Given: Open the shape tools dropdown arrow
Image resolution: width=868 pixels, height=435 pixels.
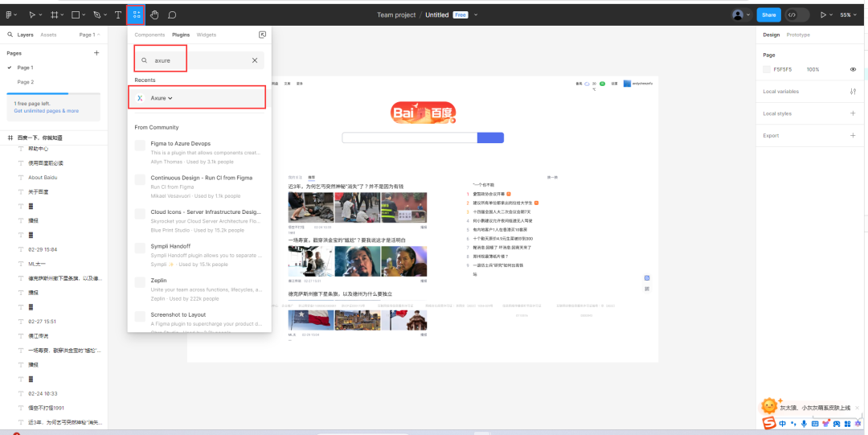Looking at the screenshot, I should click(x=84, y=15).
